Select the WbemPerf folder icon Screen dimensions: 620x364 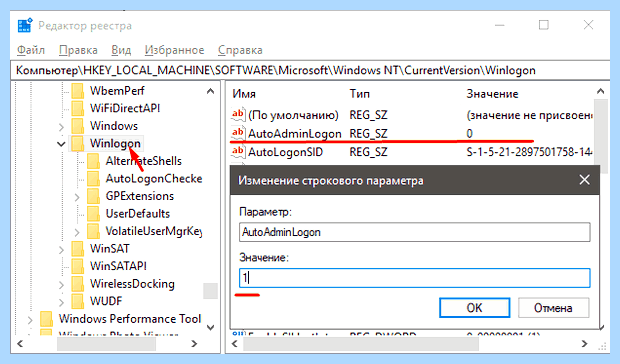click(x=78, y=91)
